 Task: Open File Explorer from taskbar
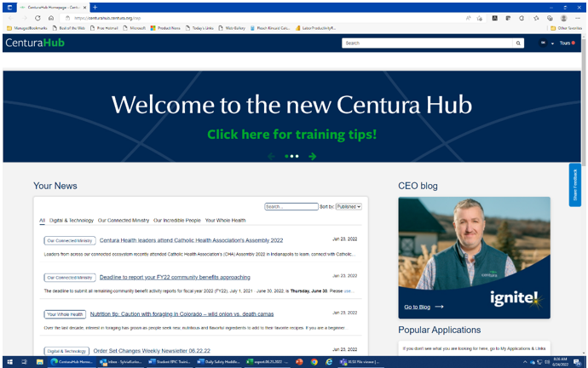point(39,362)
